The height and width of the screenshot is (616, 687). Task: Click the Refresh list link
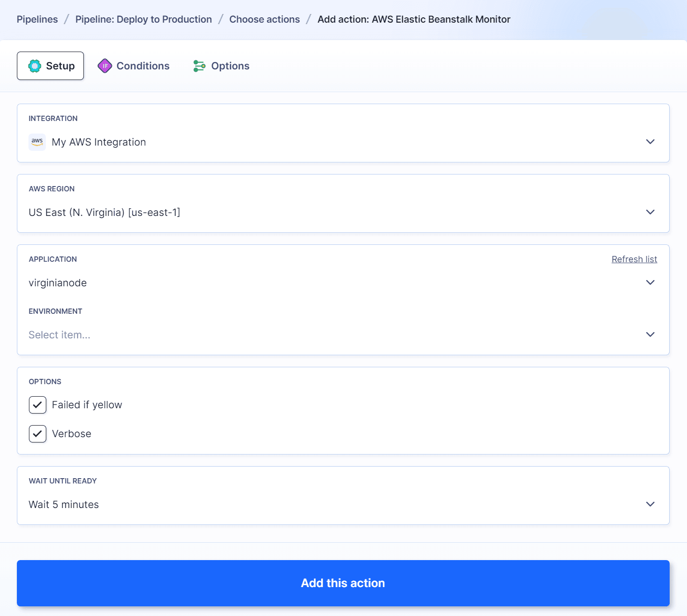coord(634,259)
